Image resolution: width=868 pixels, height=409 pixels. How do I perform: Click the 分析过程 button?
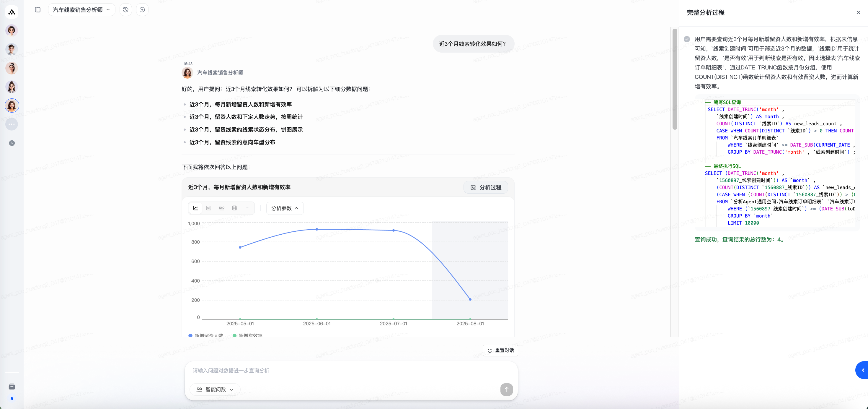486,187
